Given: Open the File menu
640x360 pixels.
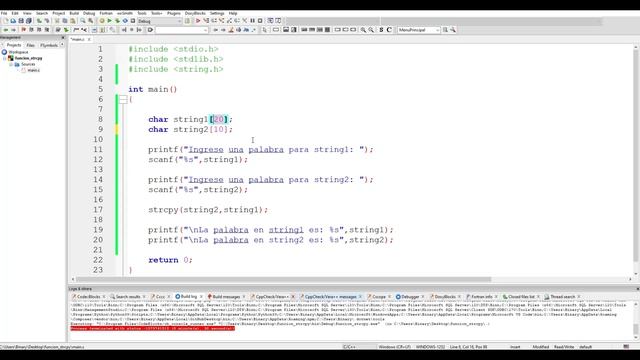Looking at the screenshot, I should tap(4, 13).
